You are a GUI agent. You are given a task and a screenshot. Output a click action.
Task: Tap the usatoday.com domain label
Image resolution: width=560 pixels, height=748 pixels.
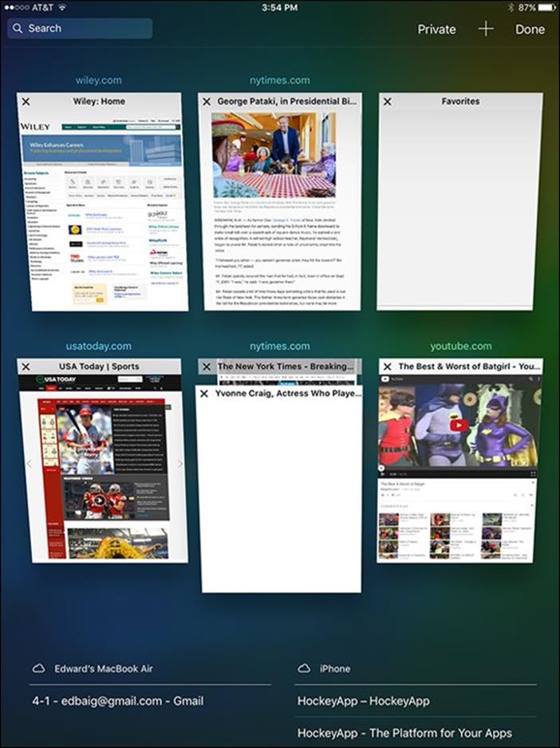[x=99, y=346]
